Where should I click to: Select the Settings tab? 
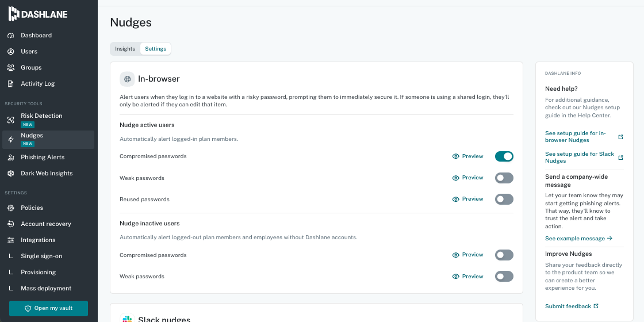click(156, 49)
